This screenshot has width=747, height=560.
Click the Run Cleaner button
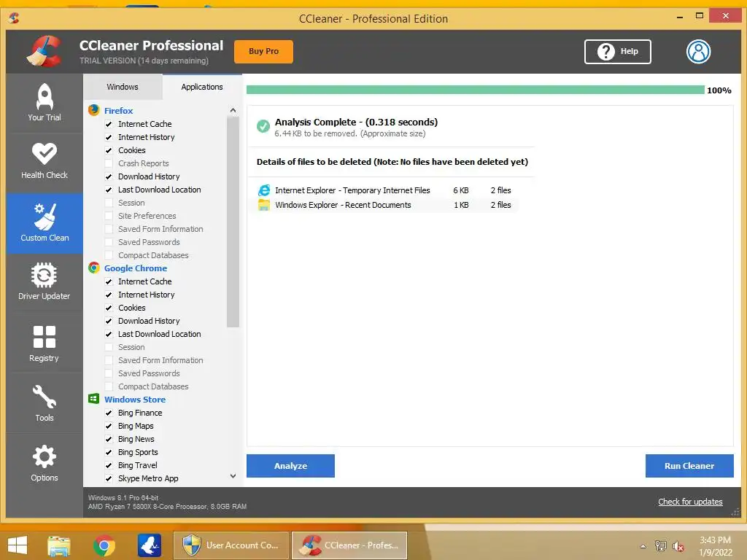[689, 466]
